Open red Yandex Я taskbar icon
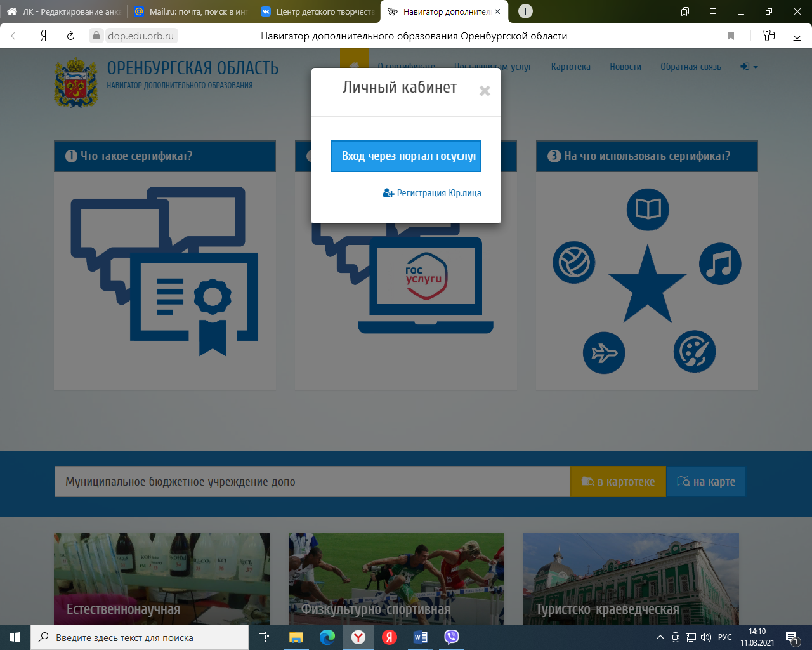This screenshot has height=650, width=812. 390,637
